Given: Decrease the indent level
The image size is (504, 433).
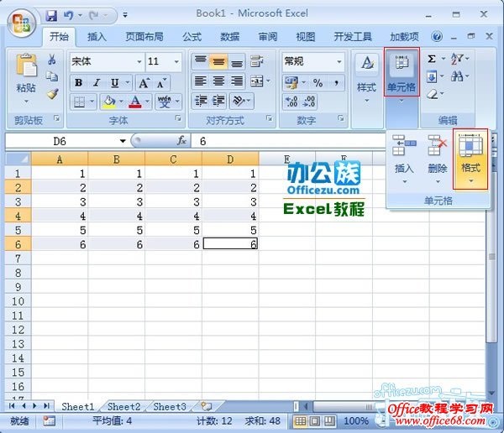Looking at the screenshot, I should (x=202, y=101).
